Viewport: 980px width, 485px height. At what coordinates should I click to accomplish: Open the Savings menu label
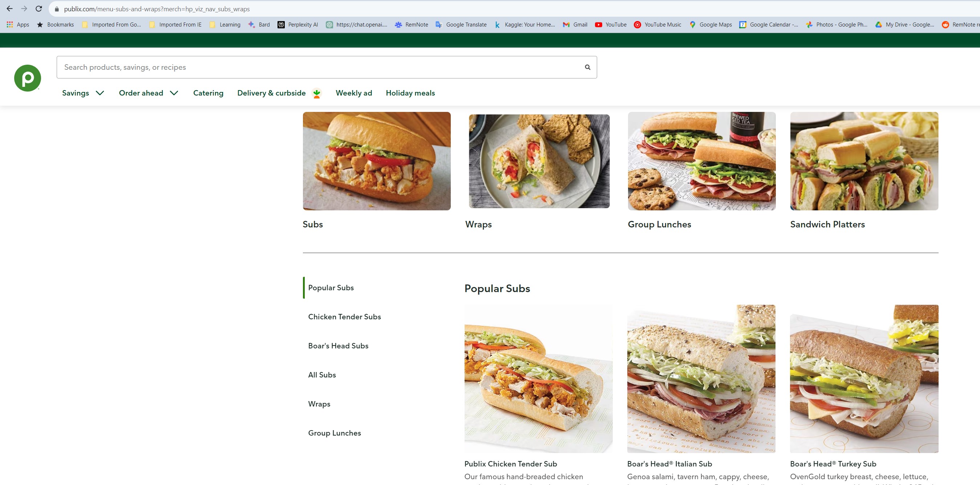coord(75,93)
